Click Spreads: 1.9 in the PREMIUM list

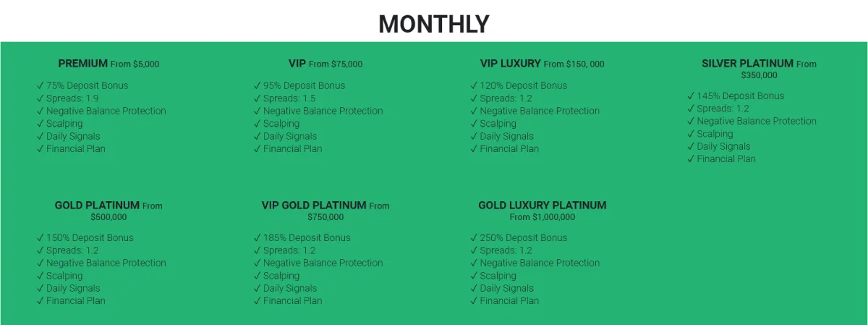(67, 98)
